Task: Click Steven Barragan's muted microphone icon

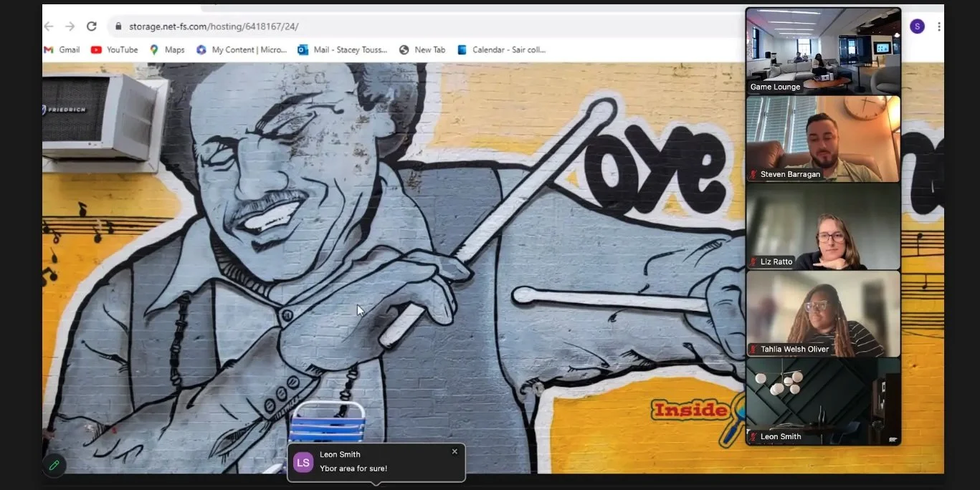Action: point(753,174)
